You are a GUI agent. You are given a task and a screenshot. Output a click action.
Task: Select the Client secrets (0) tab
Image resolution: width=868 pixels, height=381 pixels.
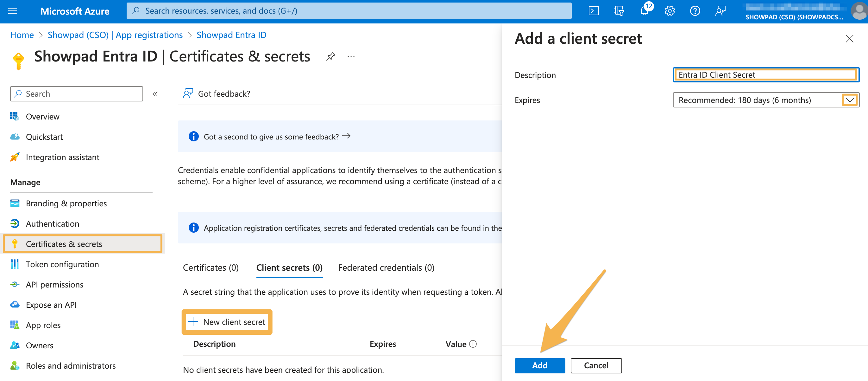point(289,268)
